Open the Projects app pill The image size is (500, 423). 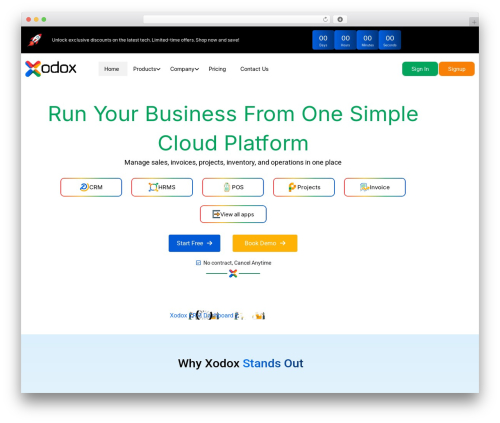[304, 187]
